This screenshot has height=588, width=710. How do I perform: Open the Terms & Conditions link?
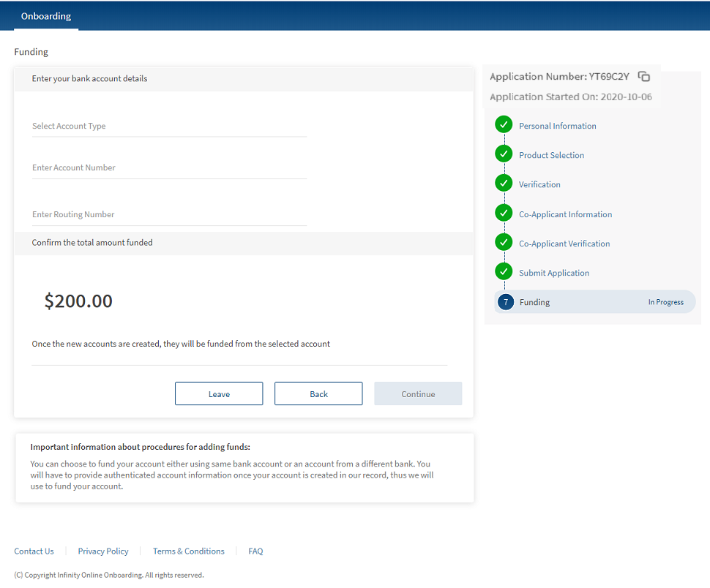189,551
